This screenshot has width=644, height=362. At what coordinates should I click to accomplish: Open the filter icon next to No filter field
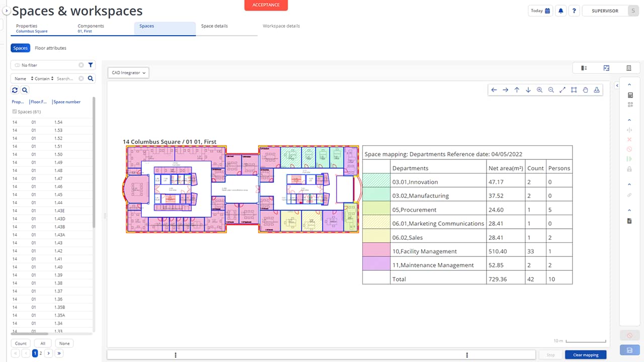(90, 65)
